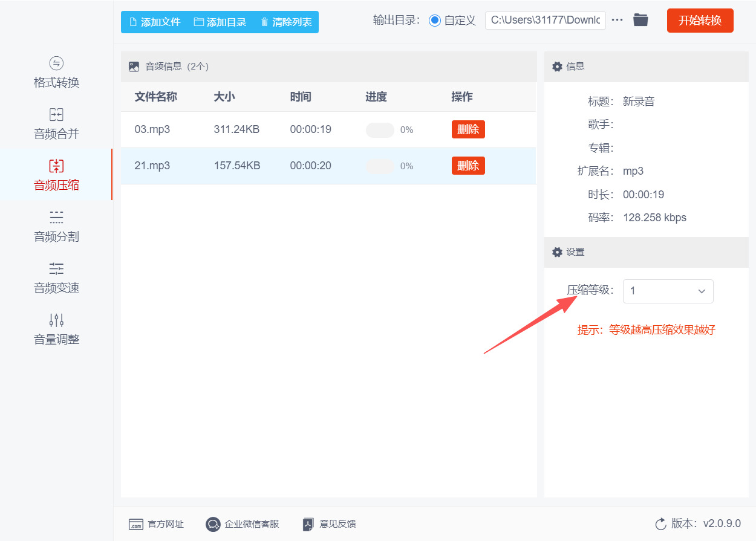Click 大小 column header
The width and height of the screenshot is (756, 541).
[224, 97]
